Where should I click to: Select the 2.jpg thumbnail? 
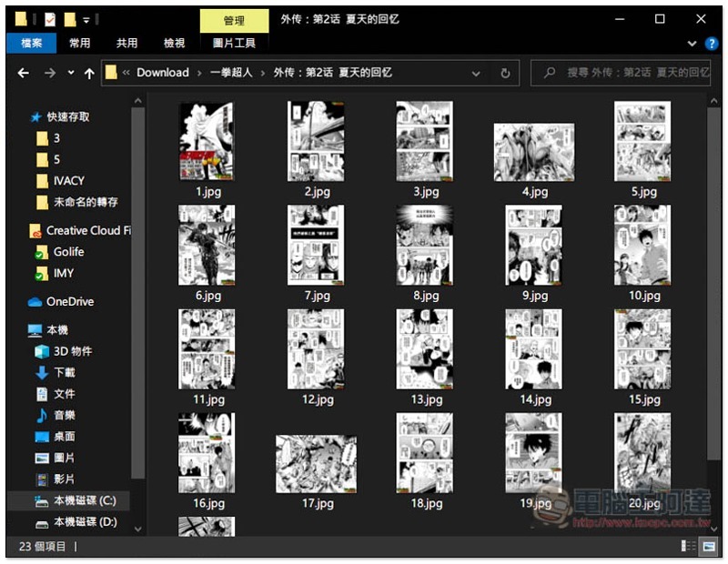(316, 141)
